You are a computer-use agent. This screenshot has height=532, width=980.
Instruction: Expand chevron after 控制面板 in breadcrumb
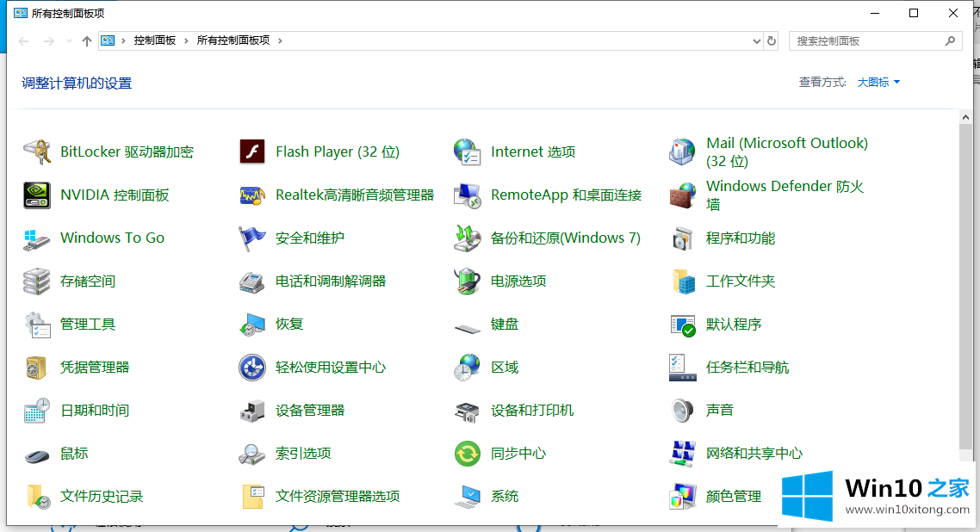pos(186,40)
